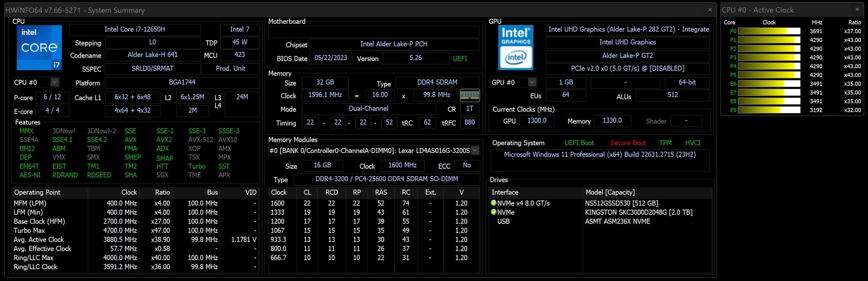This screenshot has height=281, width=868.
Task: Click the GPU memory value 1 GB
Action: pos(566,82)
